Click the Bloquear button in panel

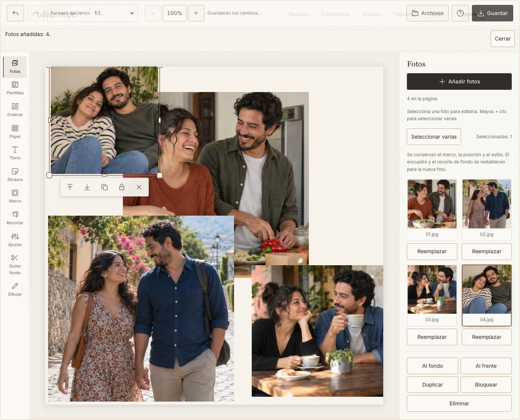click(x=486, y=385)
